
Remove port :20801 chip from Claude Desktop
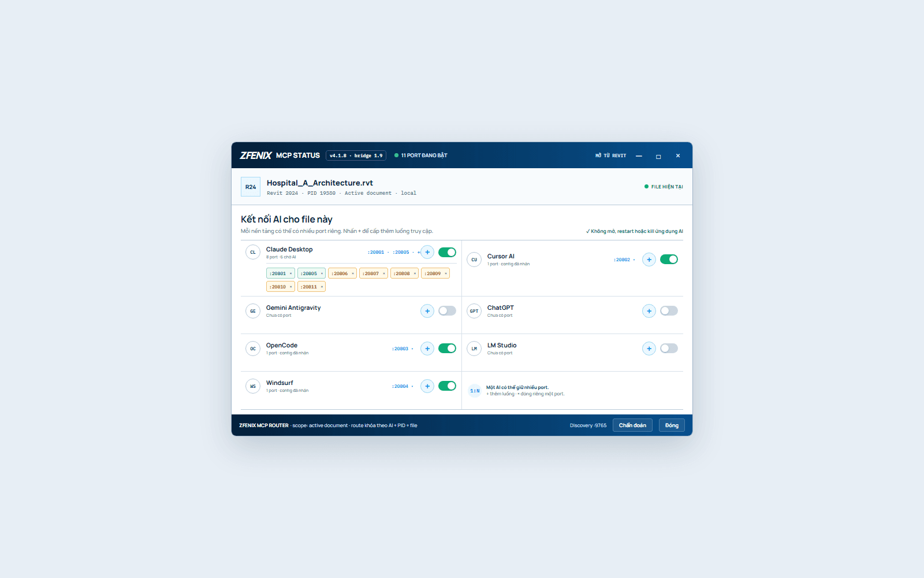coord(291,273)
